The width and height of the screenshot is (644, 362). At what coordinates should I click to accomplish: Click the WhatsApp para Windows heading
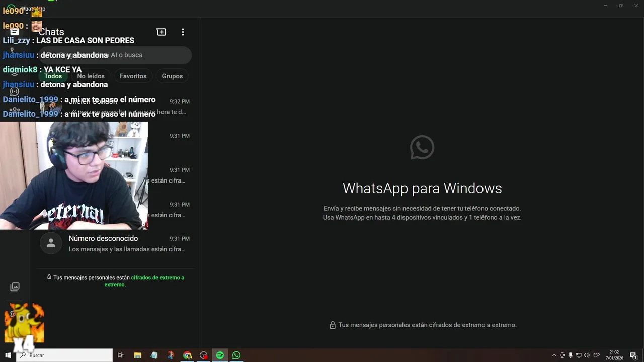422,188
